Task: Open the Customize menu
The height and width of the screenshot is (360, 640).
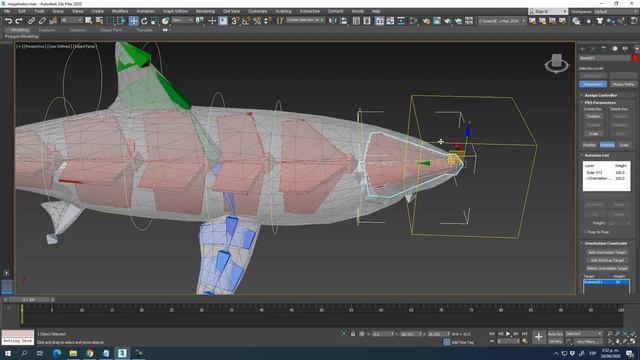Action: click(x=258, y=11)
